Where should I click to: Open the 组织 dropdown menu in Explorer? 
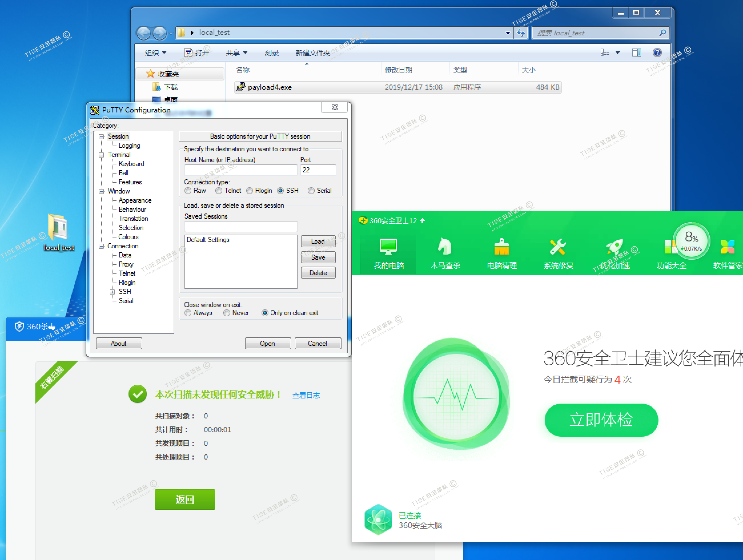(x=155, y=53)
